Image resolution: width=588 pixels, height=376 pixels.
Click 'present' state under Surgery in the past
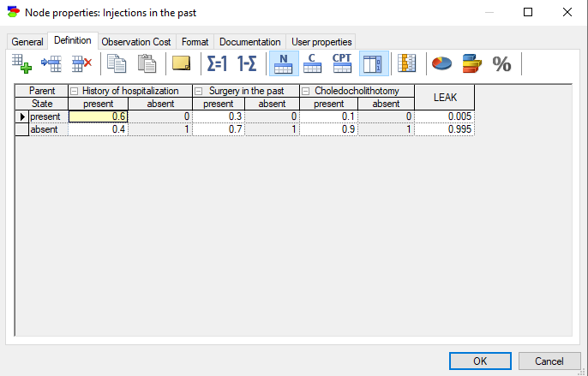pos(219,104)
